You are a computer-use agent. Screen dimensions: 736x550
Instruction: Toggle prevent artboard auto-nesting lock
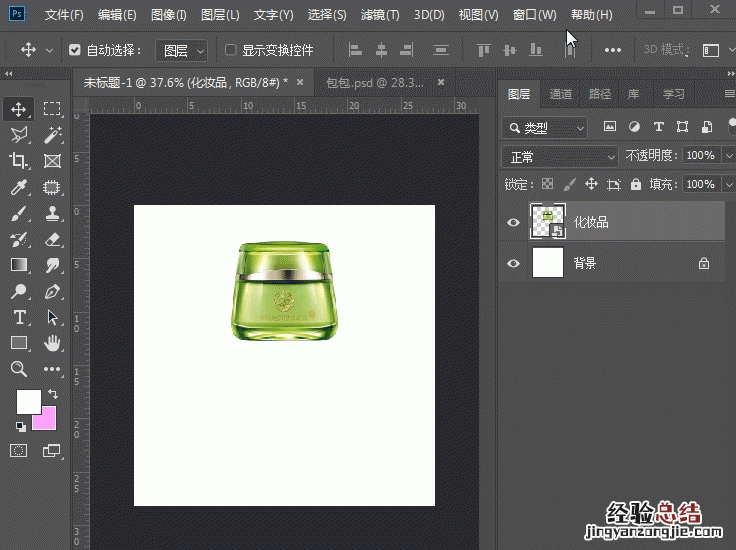(x=613, y=184)
